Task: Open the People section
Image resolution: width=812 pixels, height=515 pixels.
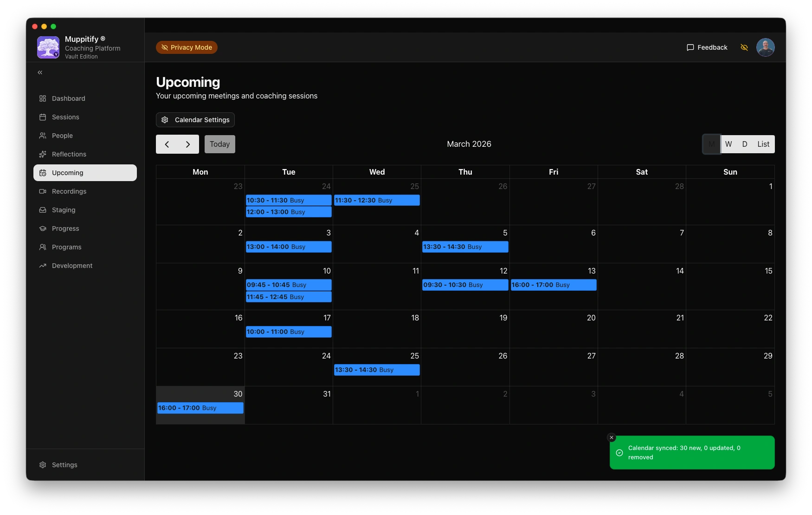Action: click(x=62, y=136)
